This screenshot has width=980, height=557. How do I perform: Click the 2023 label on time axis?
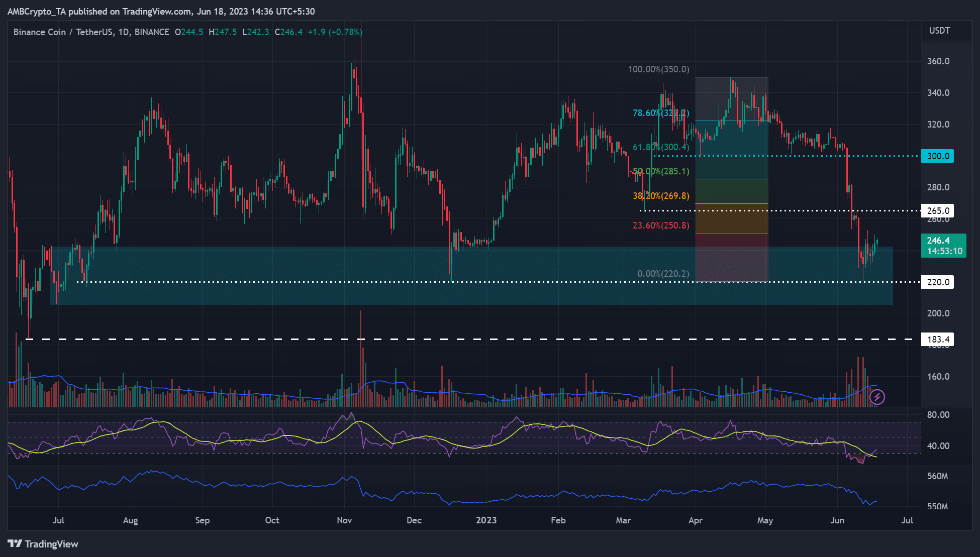click(x=486, y=520)
